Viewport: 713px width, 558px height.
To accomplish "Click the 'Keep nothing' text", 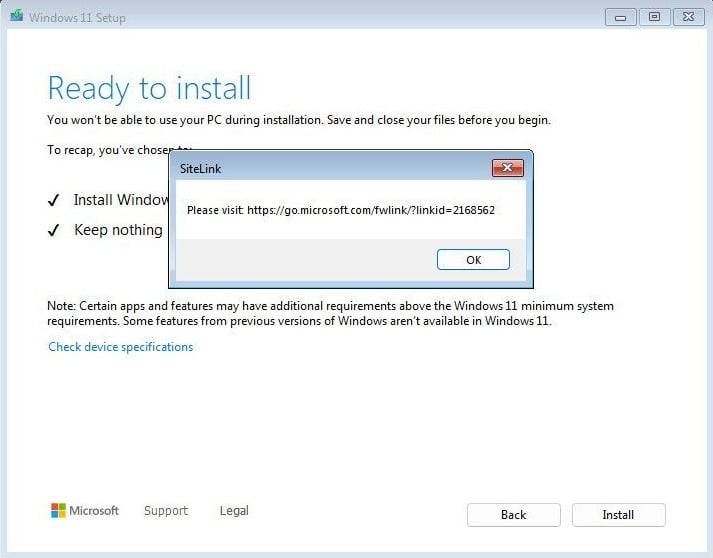I will (118, 230).
